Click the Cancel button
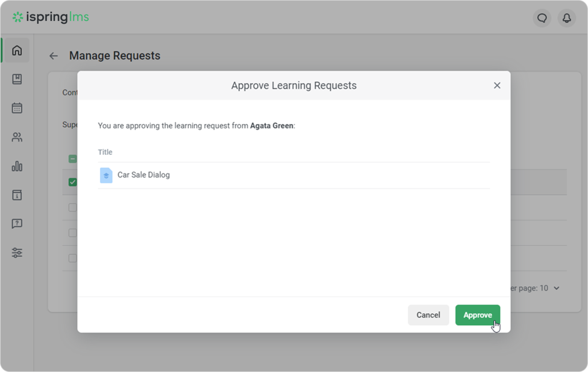Screen dimensions: 588x372 coord(428,315)
